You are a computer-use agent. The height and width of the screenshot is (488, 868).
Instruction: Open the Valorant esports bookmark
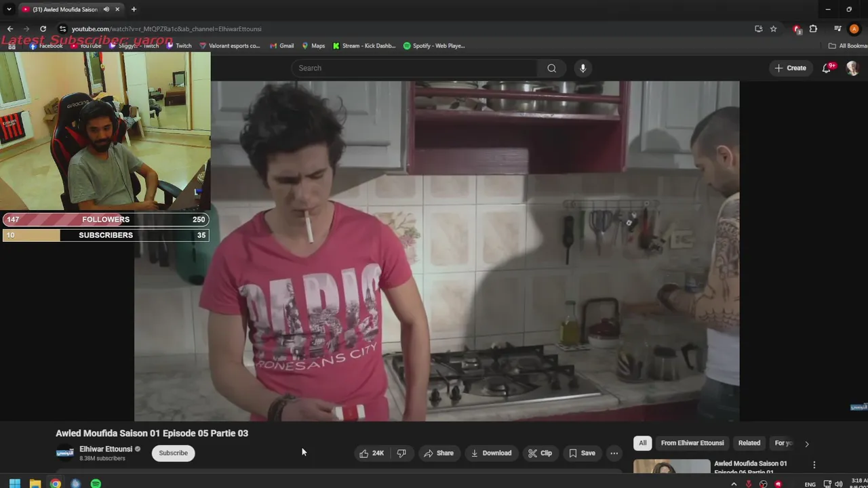click(x=229, y=45)
